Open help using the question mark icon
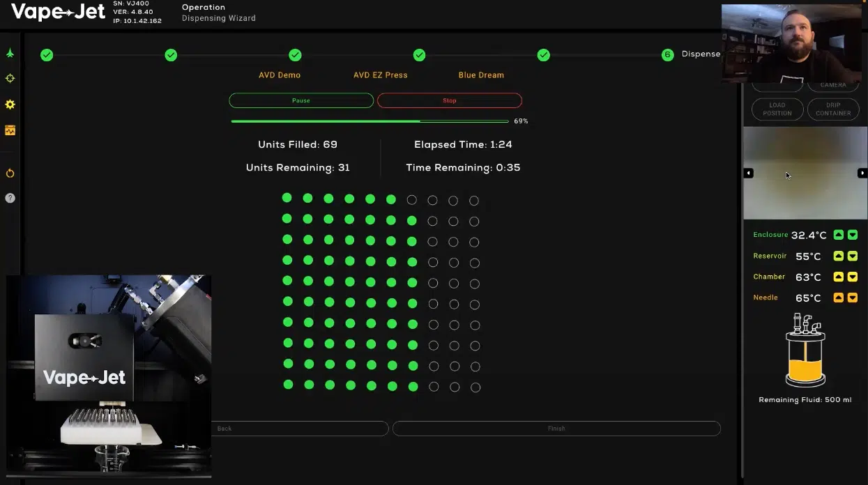Screen dimensions: 868x485 [x=10, y=198]
